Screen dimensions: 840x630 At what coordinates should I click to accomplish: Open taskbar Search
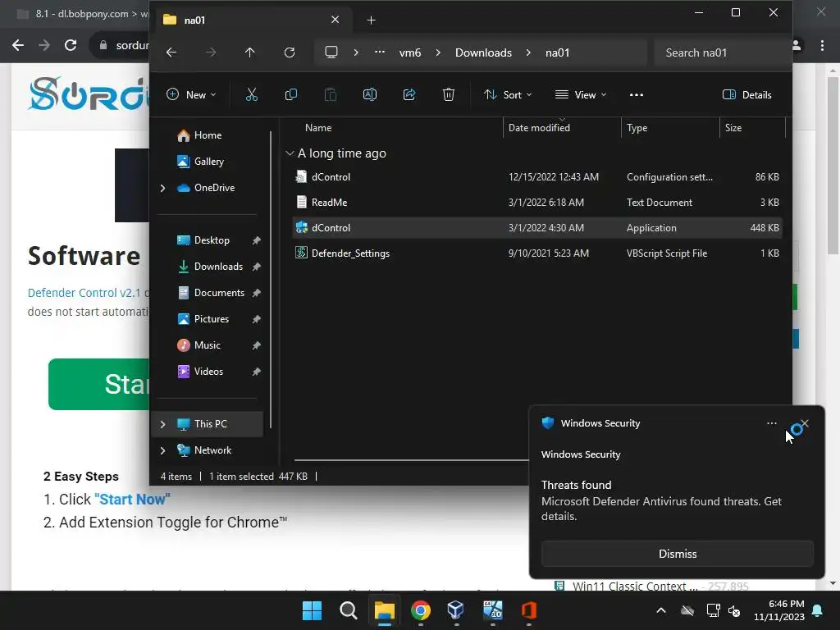coord(348,610)
